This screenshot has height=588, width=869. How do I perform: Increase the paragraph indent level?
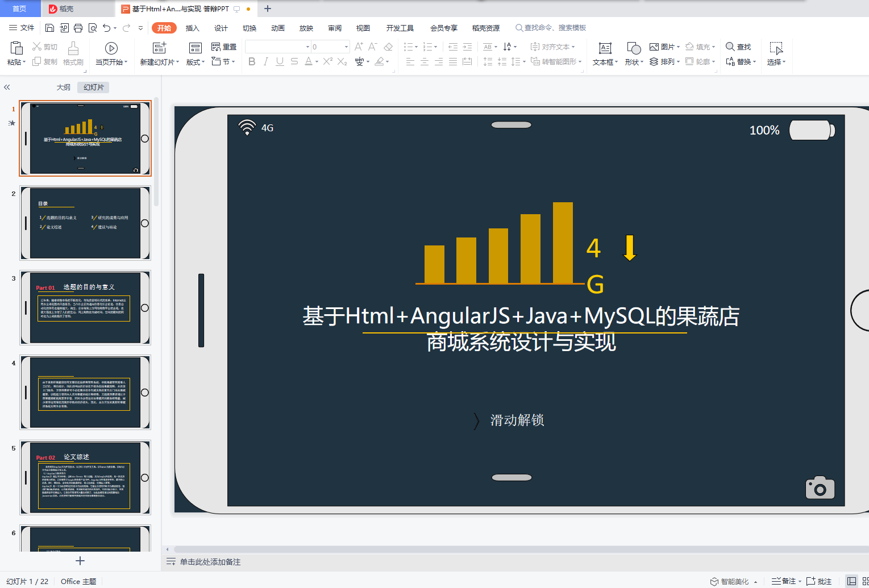coord(467,47)
